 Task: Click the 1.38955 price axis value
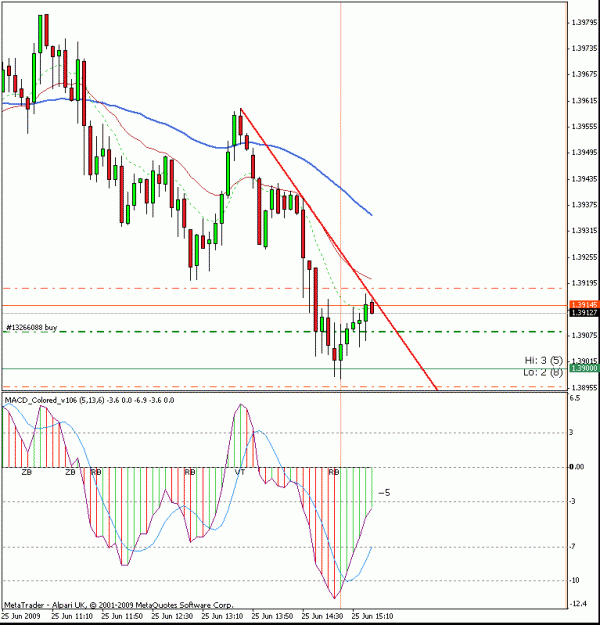pyautogui.click(x=584, y=387)
